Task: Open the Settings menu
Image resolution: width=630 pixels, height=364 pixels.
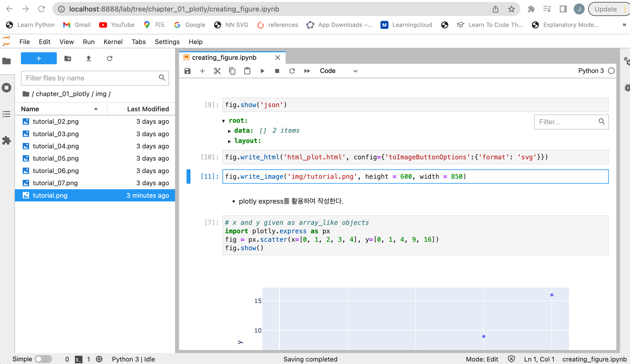Action: click(167, 42)
